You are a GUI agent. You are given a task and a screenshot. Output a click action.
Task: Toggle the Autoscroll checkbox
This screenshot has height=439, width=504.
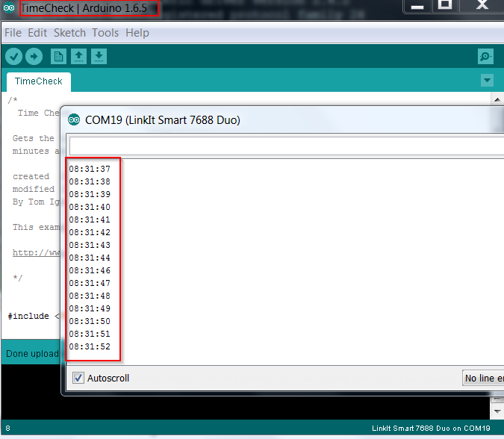coord(78,379)
